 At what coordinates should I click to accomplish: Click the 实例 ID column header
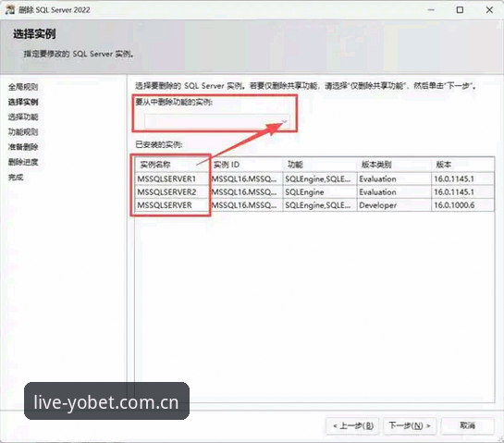tap(246, 165)
